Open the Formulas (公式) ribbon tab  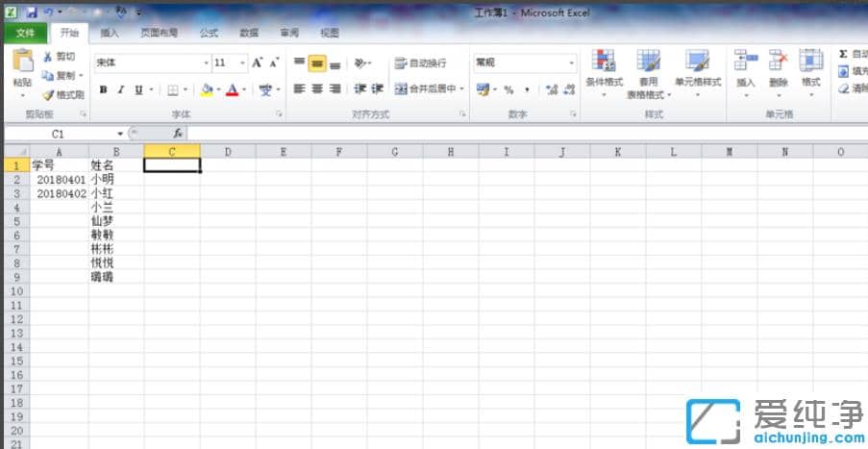209,33
